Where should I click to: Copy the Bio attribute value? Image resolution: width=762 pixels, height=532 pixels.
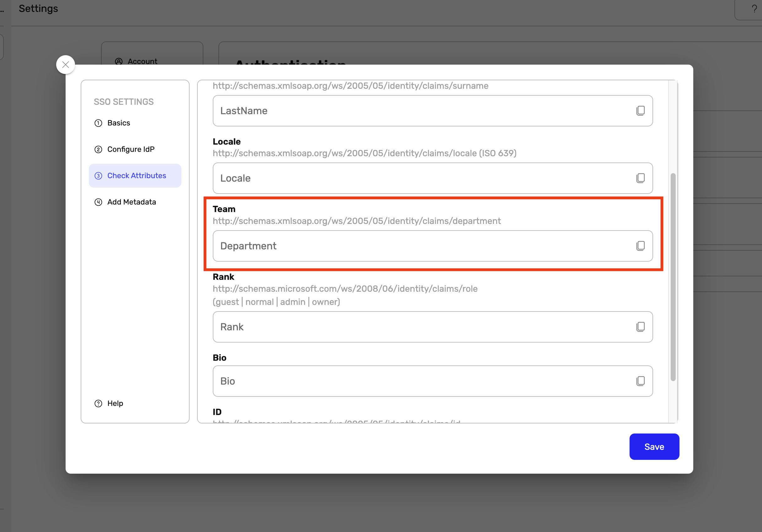point(640,381)
